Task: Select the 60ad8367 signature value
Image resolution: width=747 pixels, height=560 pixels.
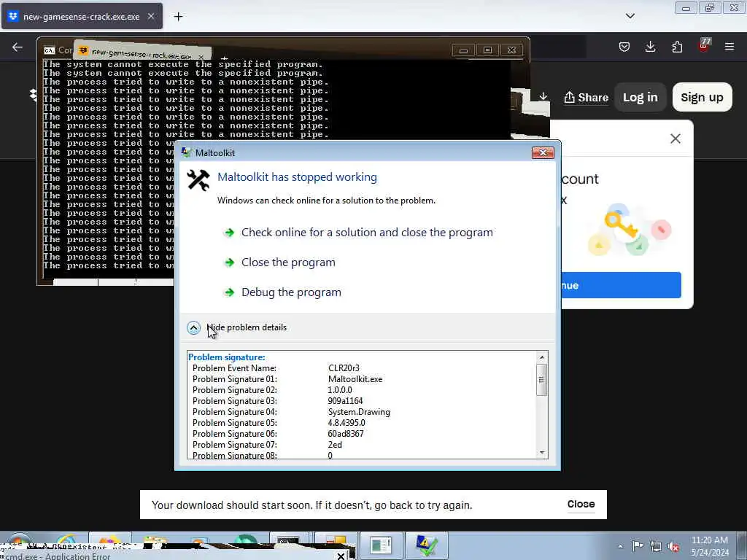Action: 345,434
